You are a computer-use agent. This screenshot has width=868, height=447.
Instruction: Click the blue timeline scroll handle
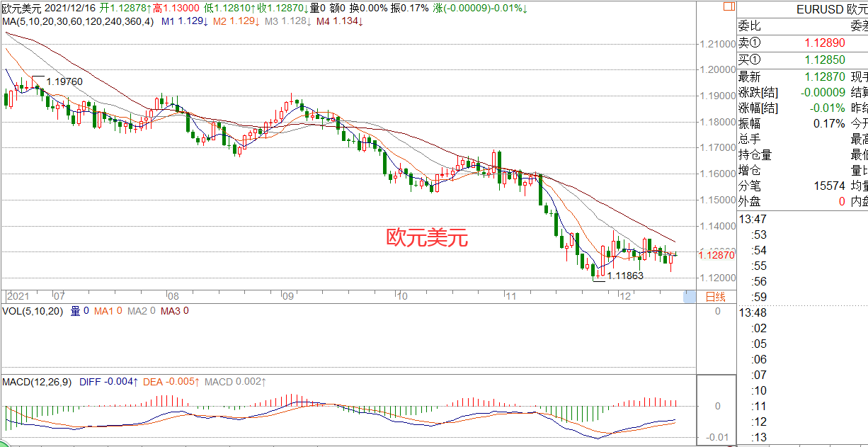point(689,298)
